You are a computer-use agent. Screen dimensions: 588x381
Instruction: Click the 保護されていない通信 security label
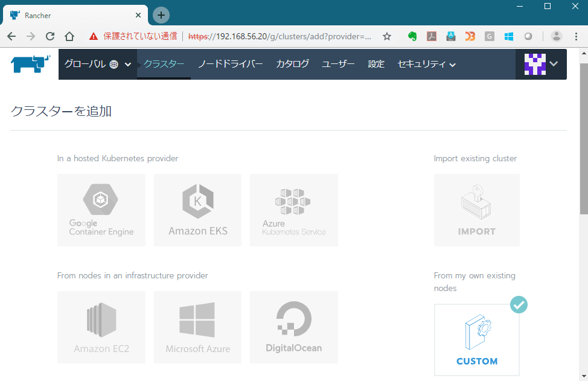[140, 36]
